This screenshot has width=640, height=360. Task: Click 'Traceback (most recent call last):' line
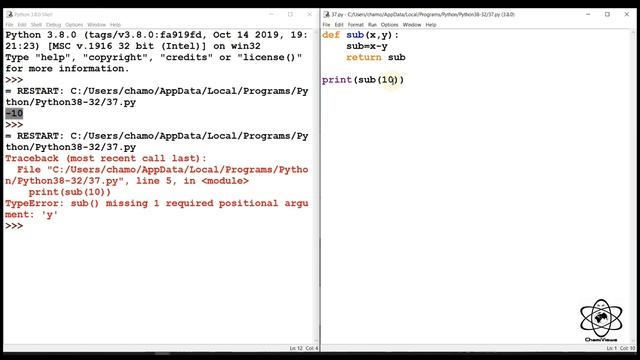(x=106, y=158)
